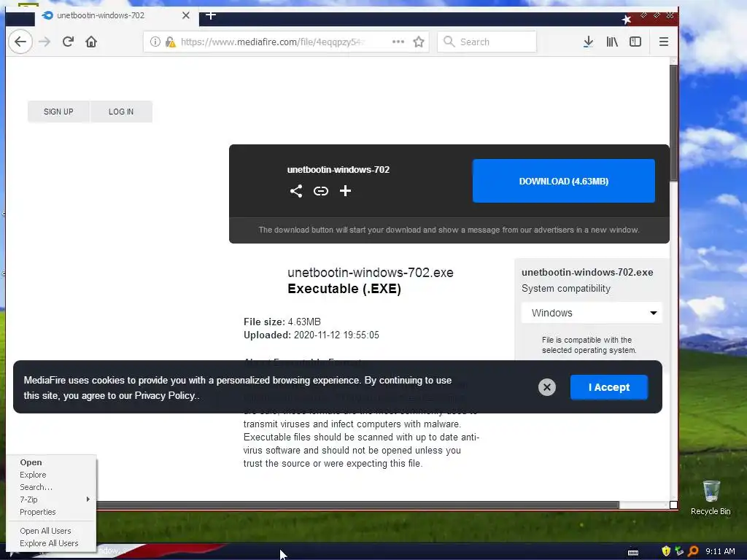Click the SIGN UP button

click(x=58, y=112)
